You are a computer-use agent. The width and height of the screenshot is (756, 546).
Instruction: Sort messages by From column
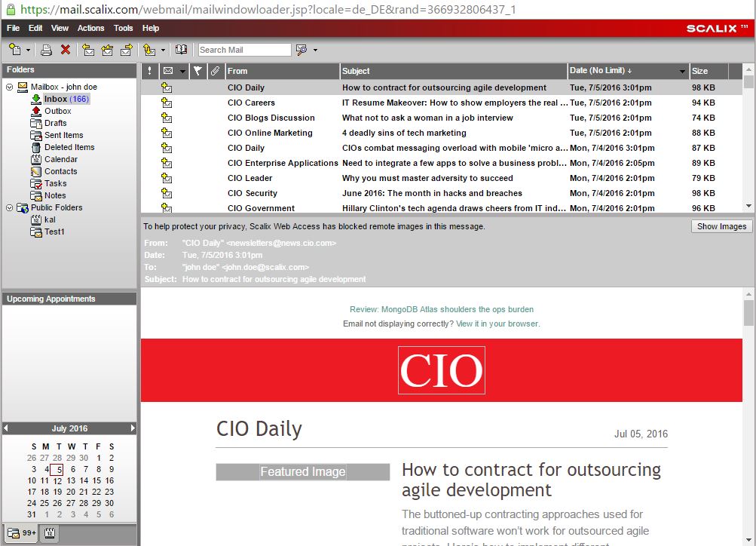coord(282,71)
